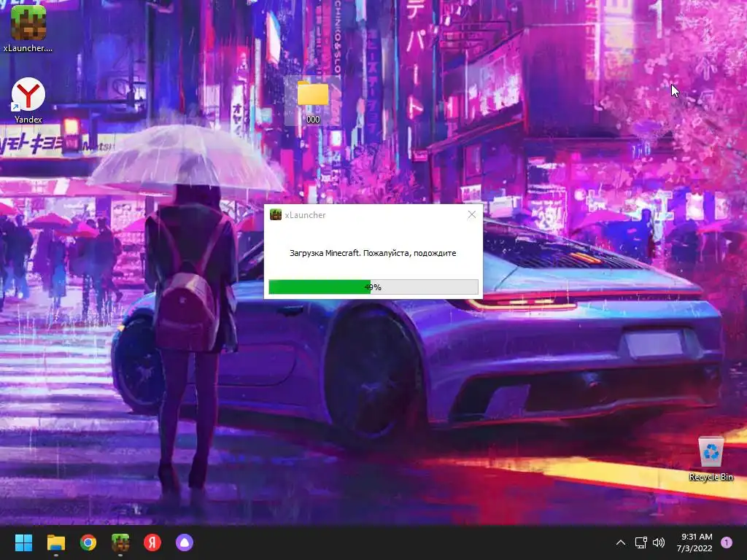
Task: Open the Windows Start menu
Action: 23,542
